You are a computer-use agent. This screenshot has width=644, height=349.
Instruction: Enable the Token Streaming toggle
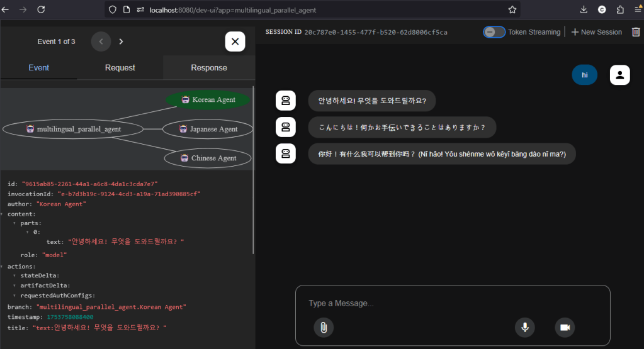(494, 32)
